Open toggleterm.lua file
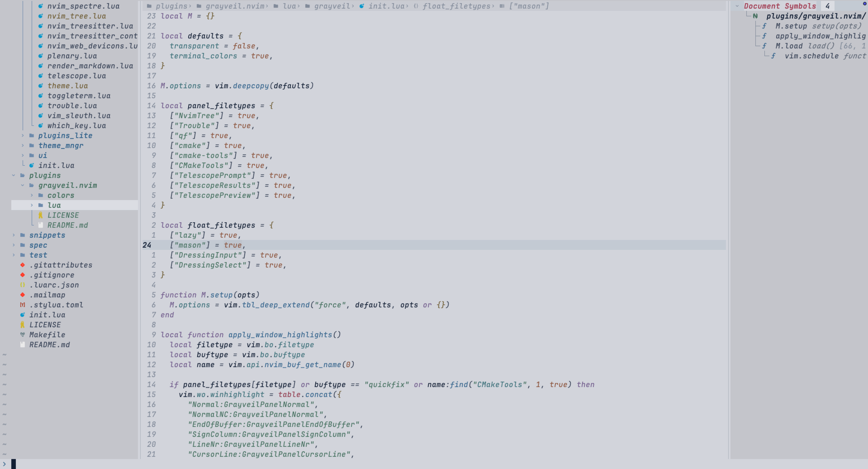Screen dimensions: 868x469 (79, 96)
